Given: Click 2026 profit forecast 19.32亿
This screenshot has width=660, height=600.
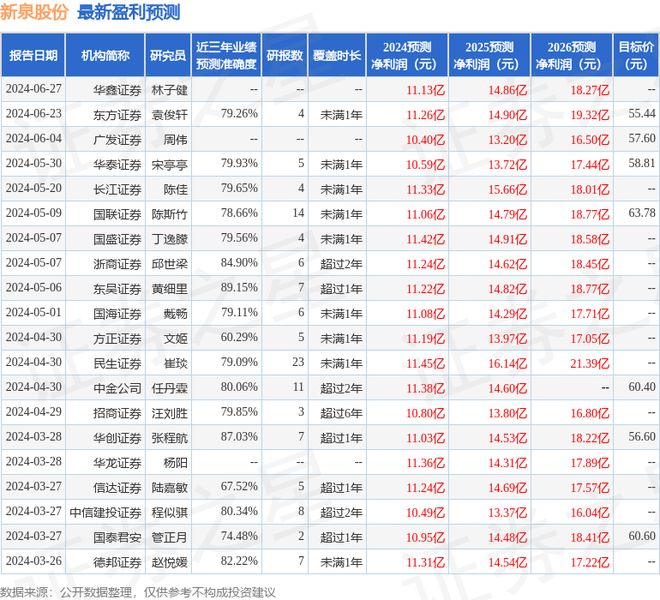Looking at the screenshot, I should click(590, 115).
